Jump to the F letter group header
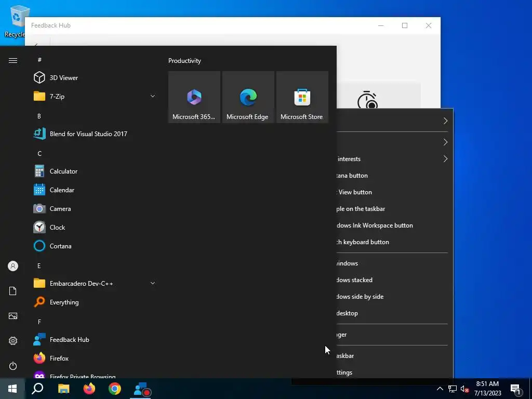Screen dimensions: 532x399 point(39,322)
